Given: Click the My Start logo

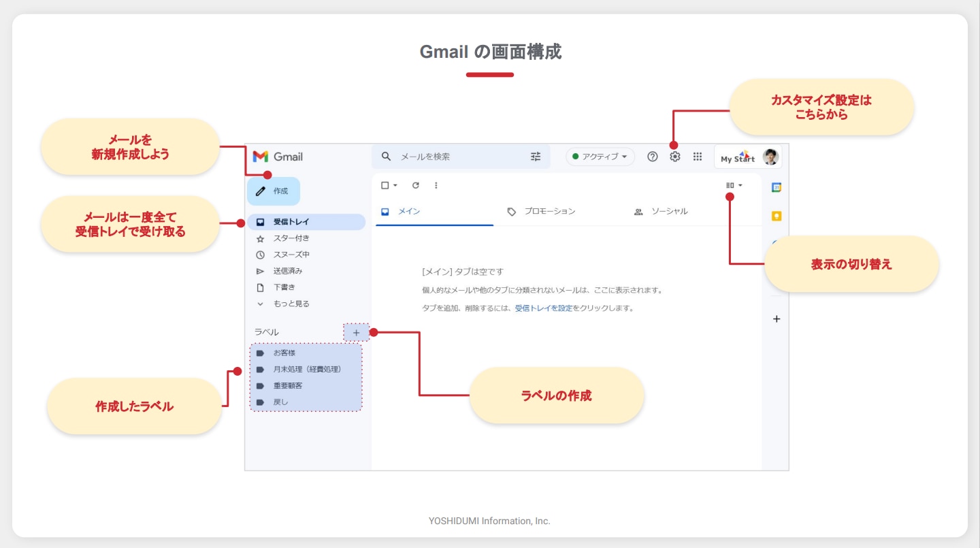Looking at the screenshot, I should [x=738, y=157].
